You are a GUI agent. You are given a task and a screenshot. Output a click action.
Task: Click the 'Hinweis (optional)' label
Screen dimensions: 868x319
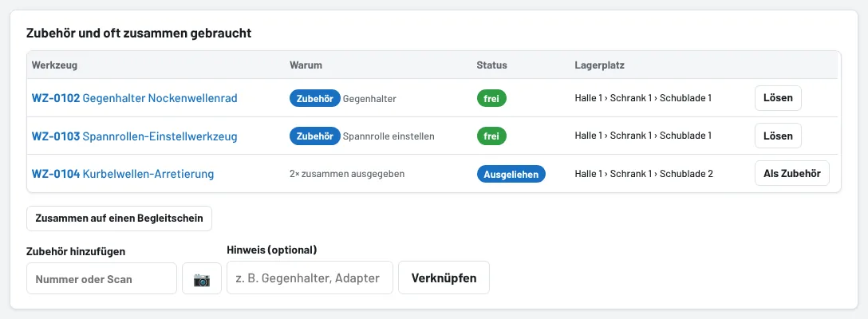[272, 250]
